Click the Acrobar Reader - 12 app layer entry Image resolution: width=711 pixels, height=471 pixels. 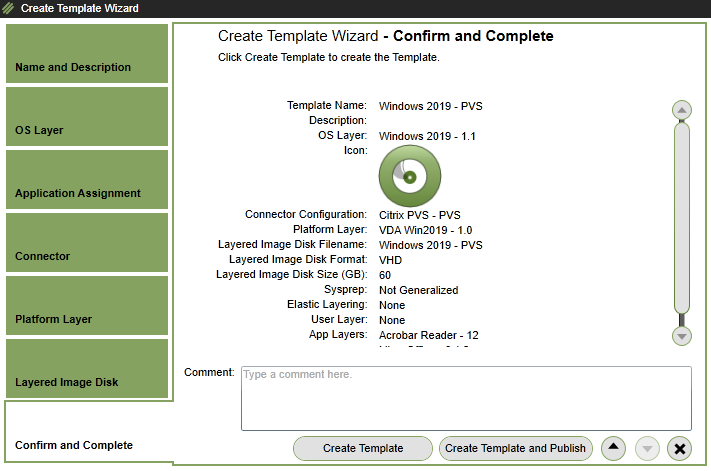tap(428, 335)
